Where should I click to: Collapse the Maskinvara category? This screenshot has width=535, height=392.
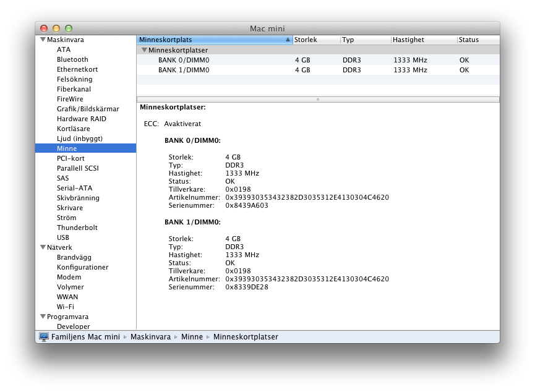point(43,40)
